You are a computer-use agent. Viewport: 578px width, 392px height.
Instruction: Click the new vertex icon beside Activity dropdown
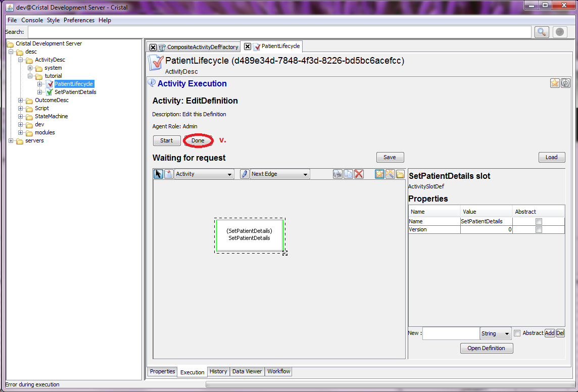click(x=169, y=174)
